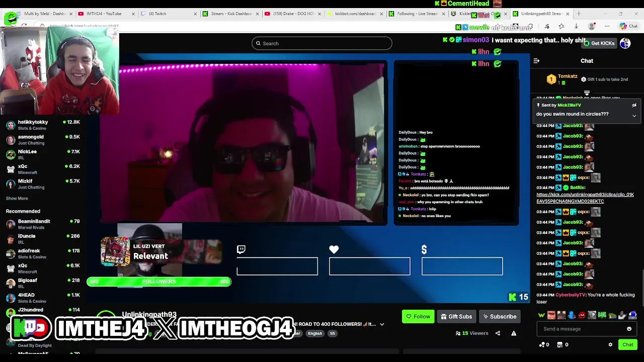Open browser Downloads icon in toolbar

[576, 26]
